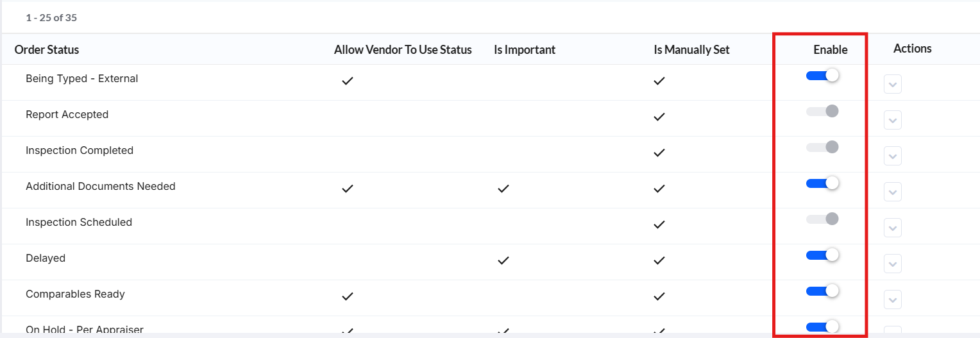
Task: Expand actions menu for Report Accepted
Action: coord(893,120)
